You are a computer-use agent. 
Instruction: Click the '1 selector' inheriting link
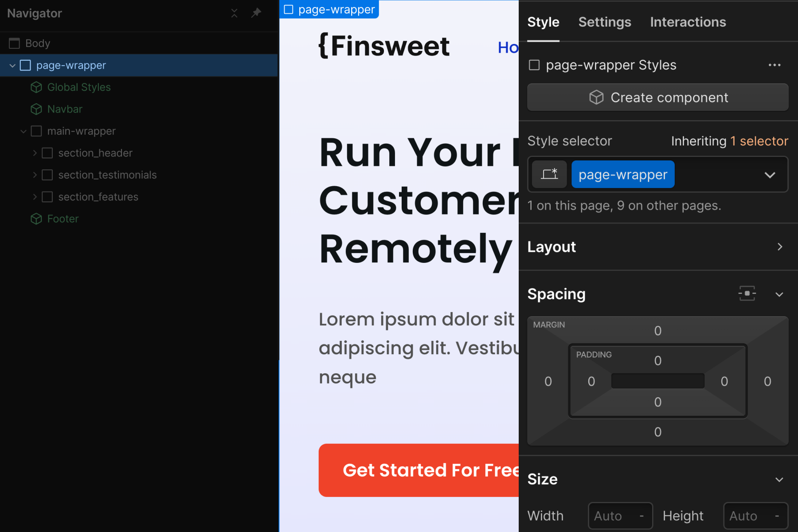[x=759, y=141]
